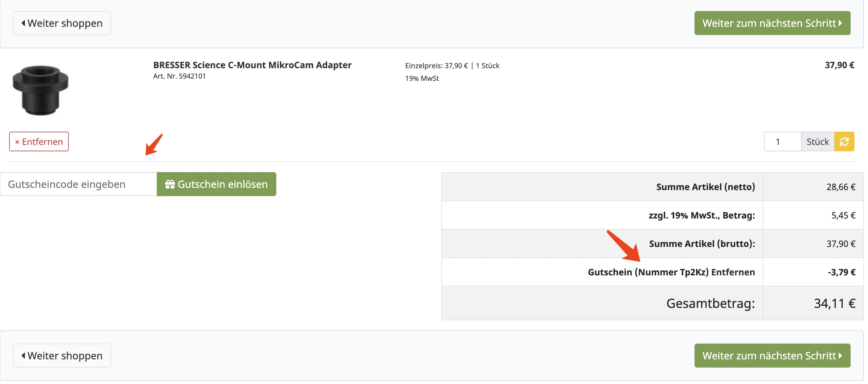Open the BRESSER Science C-Mount MikroCam Adapter title

[252, 65]
